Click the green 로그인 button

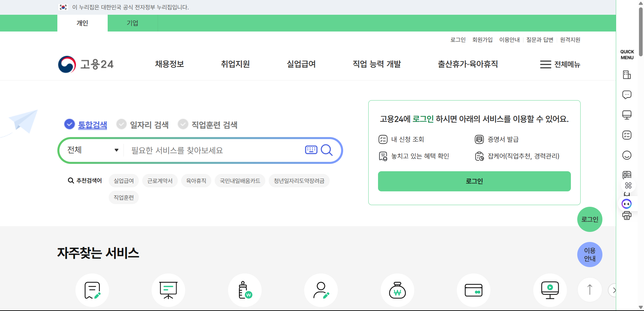click(474, 181)
